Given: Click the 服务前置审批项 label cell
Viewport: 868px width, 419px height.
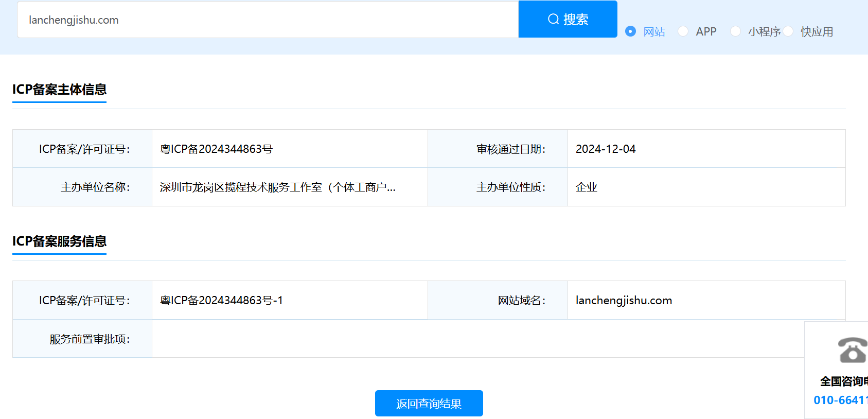Looking at the screenshot, I should click(82, 339).
